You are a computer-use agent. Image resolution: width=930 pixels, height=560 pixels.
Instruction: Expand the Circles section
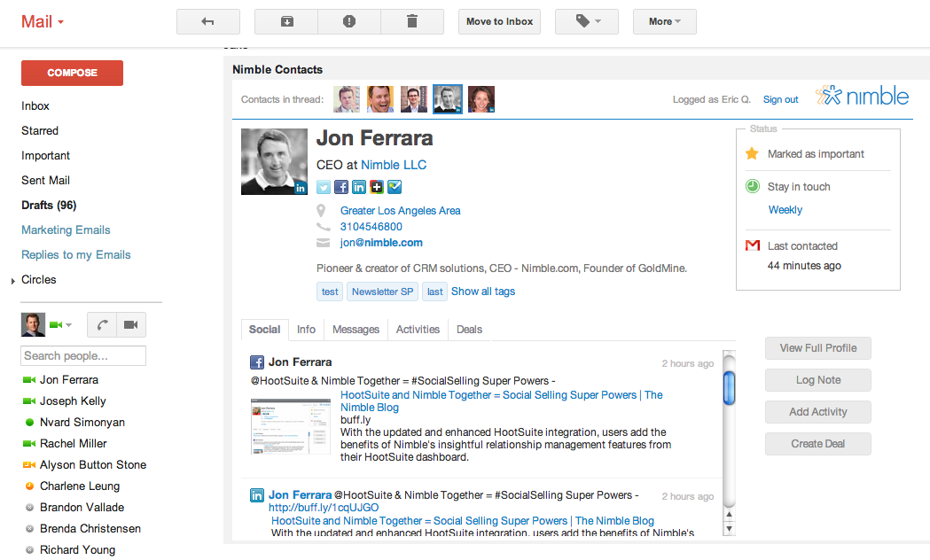[13, 281]
